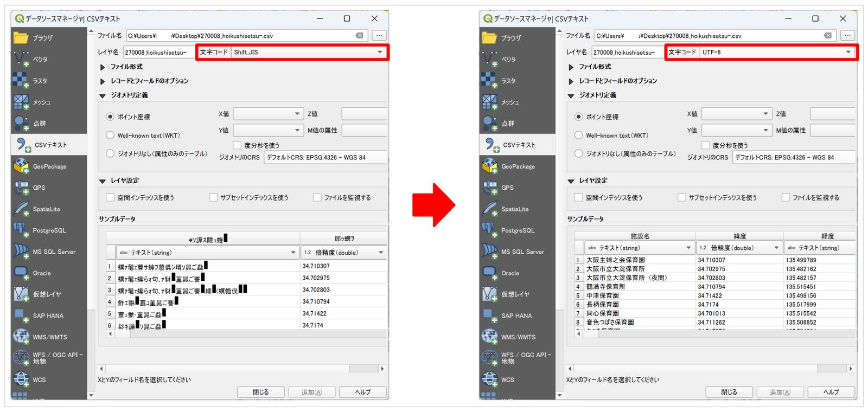868x412 pixels.
Task: Open ブラウザ in the Shift_JIS dialog sidebar
Action: pyautogui.click(x=48, y=38)
